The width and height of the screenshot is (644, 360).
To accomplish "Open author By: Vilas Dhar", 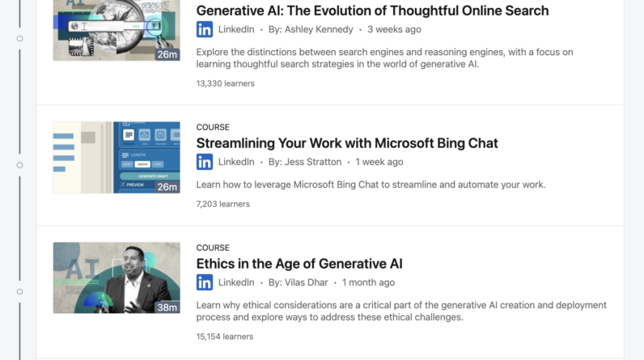I will [299, 282].
